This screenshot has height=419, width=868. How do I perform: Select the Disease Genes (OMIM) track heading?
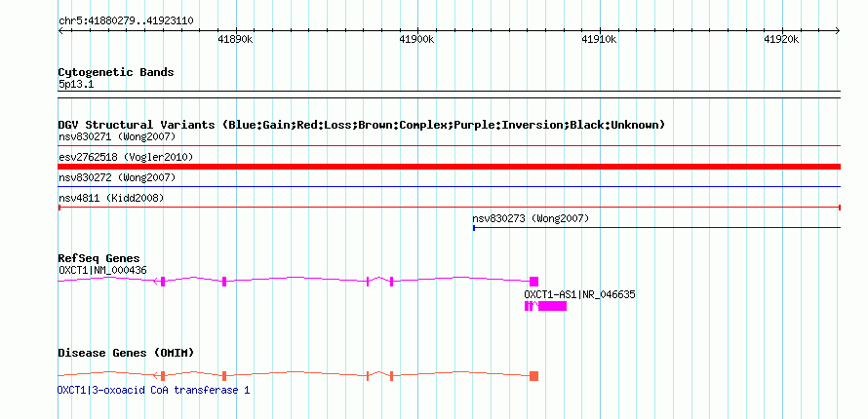tap(126, 353)
